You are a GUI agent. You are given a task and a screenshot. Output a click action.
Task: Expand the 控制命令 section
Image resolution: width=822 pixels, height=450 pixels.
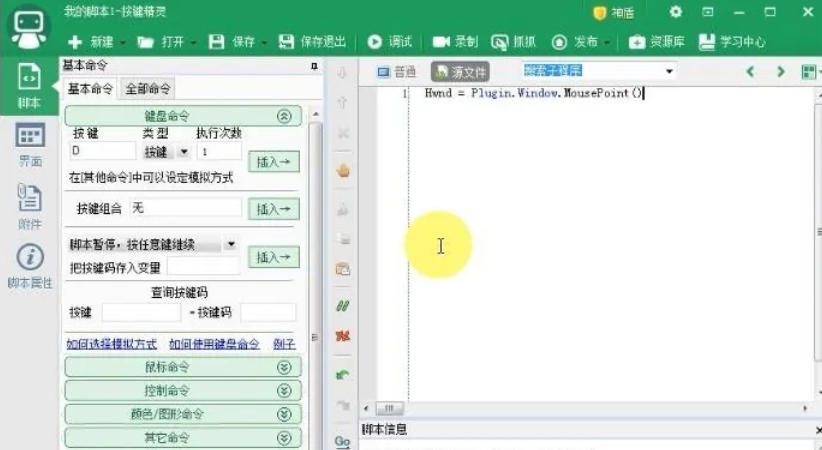tap(284, 391)
